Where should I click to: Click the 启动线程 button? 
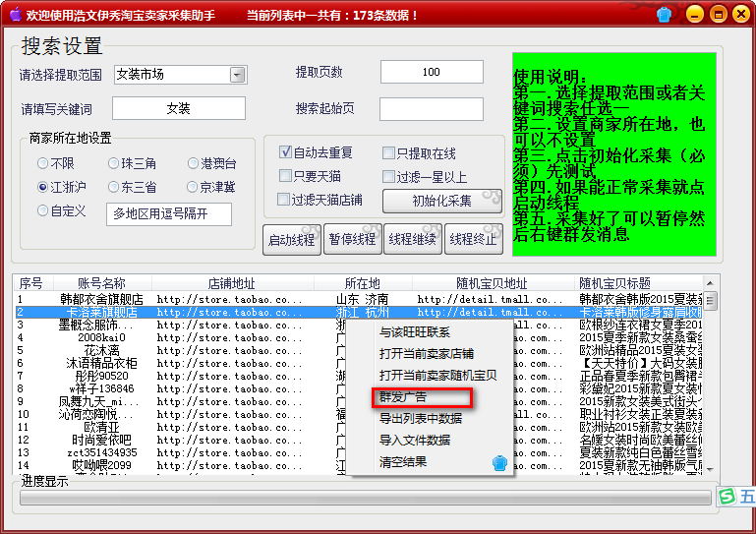(x=292, y=239)
